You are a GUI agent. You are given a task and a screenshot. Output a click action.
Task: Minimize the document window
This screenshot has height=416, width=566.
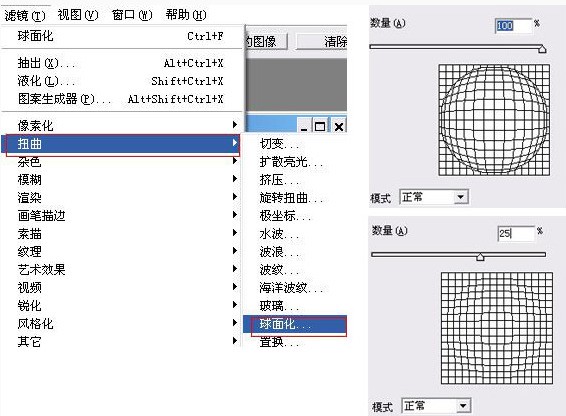304,126
